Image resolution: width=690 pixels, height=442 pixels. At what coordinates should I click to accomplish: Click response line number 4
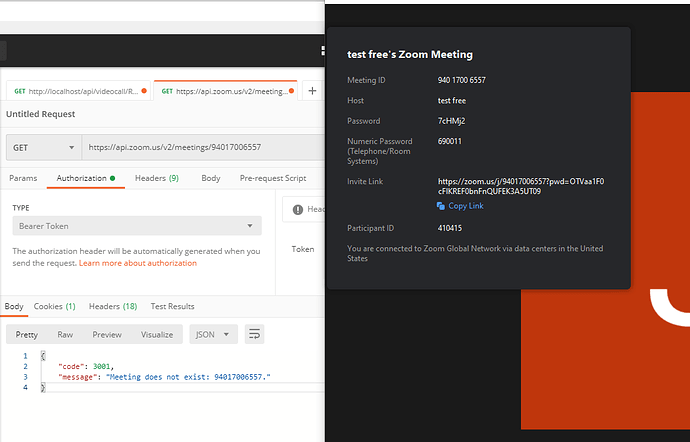click(25, 387)
